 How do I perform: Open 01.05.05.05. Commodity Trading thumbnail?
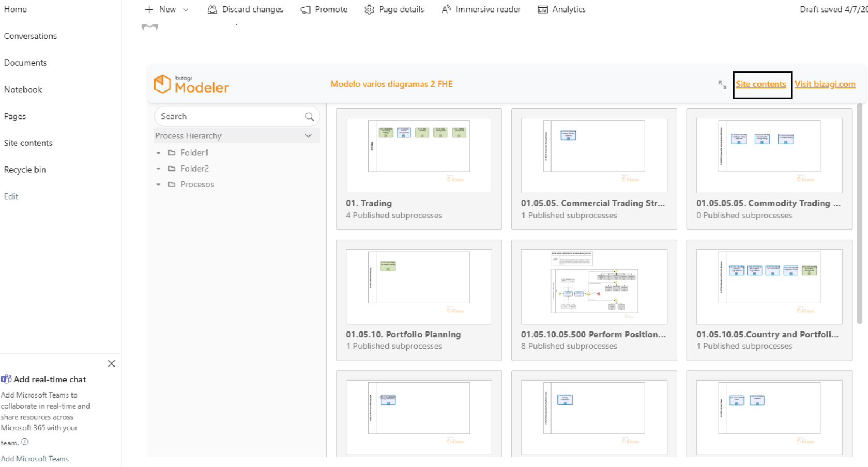point(769,155)
